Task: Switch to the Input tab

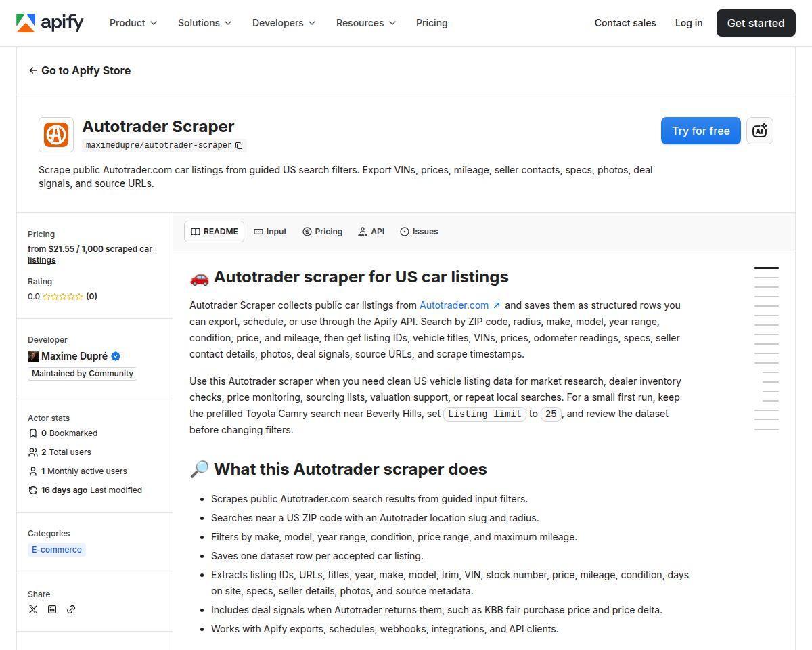Action: 271,232
